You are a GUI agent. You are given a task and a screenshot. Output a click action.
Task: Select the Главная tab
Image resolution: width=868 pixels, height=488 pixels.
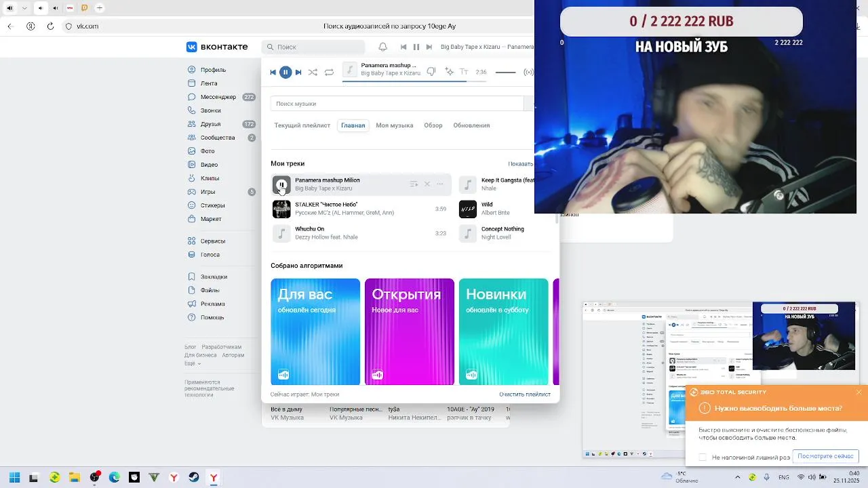coord(353,125)
